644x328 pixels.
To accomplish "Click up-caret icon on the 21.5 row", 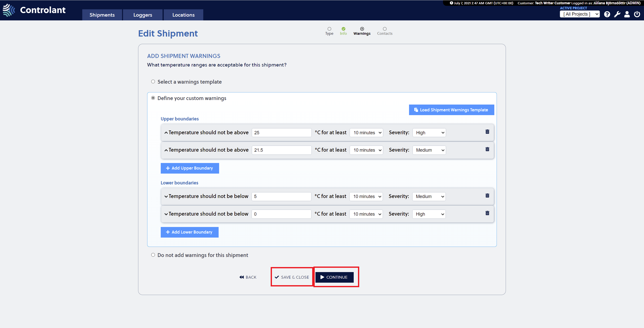I will 166,150.
